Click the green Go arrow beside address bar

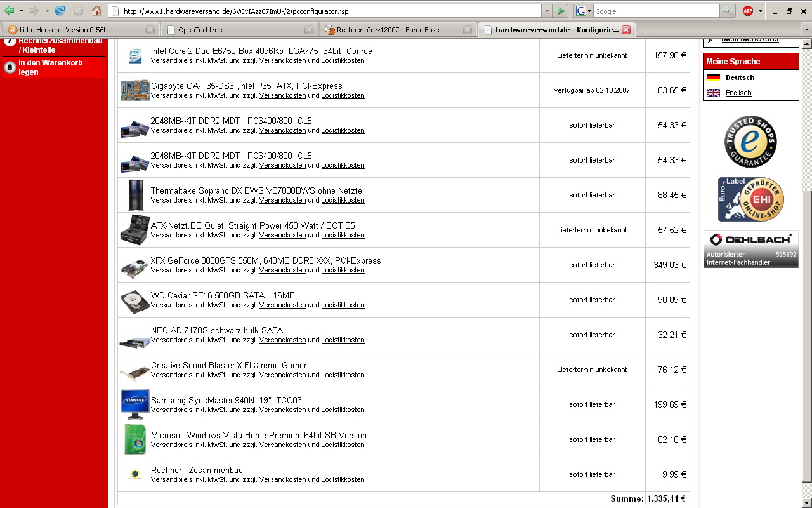[x=560, y=11]
